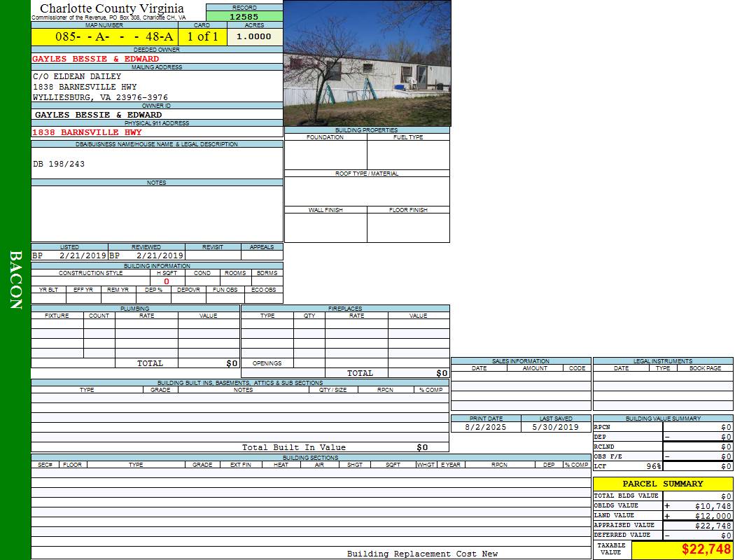The image size is (735, 560).
Task: Select the green record number 12585 field
Action: point(244,16)
